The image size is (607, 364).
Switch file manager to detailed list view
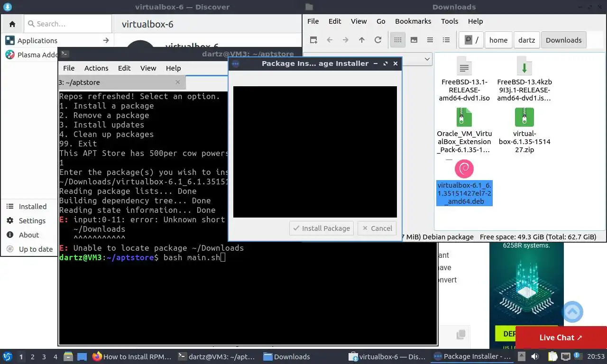tap(446, 40)
